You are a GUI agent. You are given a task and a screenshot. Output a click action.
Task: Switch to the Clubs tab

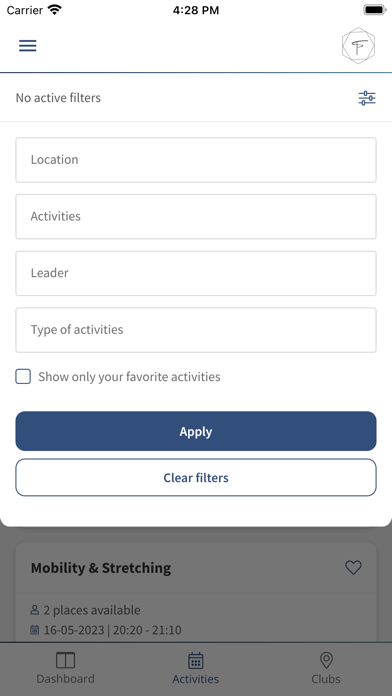point(326,668)
